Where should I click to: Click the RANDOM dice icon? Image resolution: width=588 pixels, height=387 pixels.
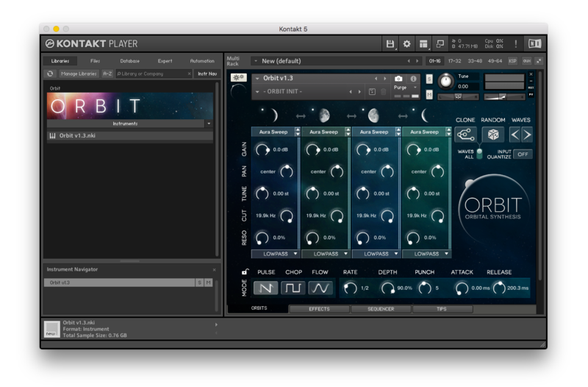495,135
